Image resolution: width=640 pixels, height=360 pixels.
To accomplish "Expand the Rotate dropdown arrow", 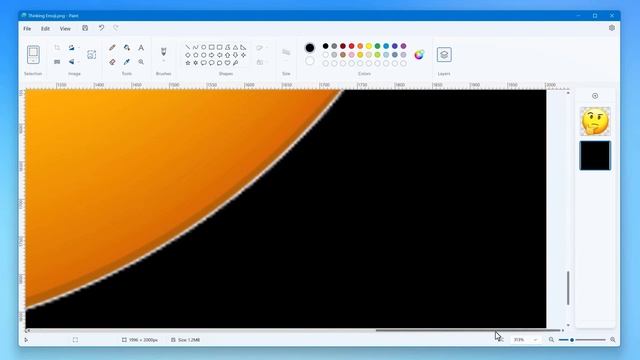I will coord(78,48).
